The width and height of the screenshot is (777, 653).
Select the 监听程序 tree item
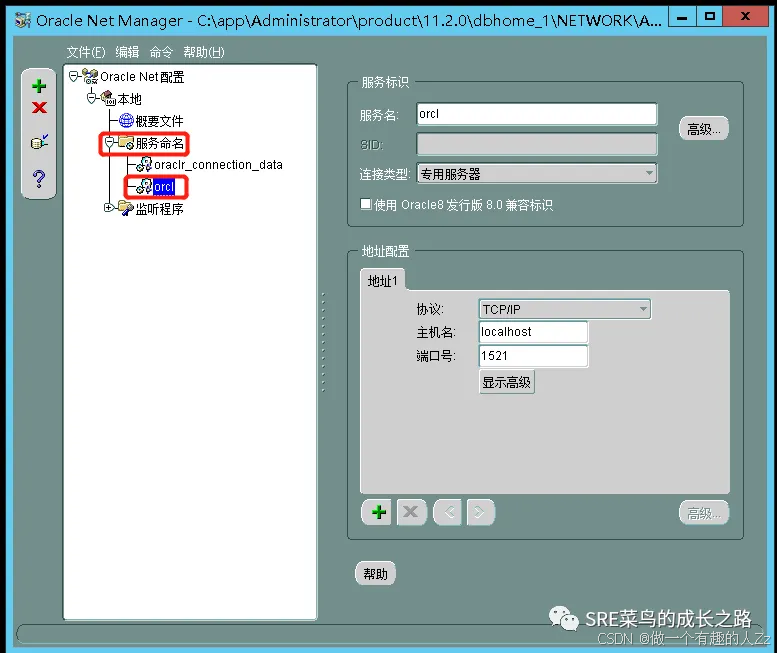pos(160,209)
